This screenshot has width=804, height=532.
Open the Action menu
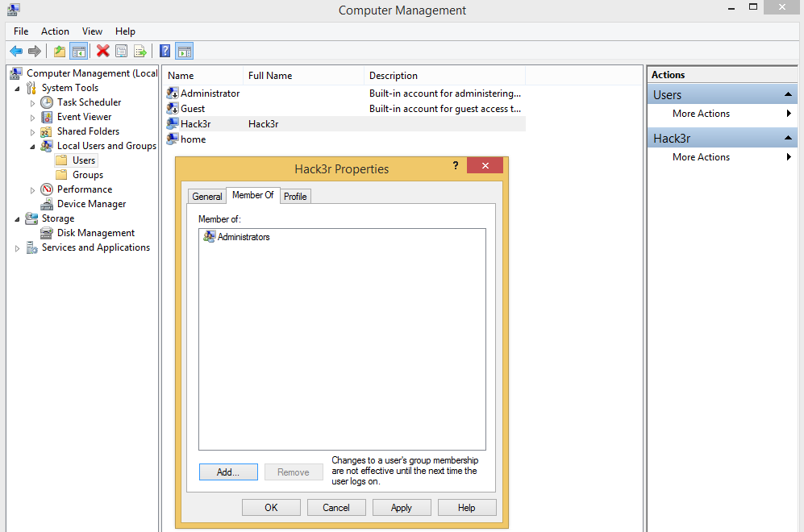[x=55, y=31]
